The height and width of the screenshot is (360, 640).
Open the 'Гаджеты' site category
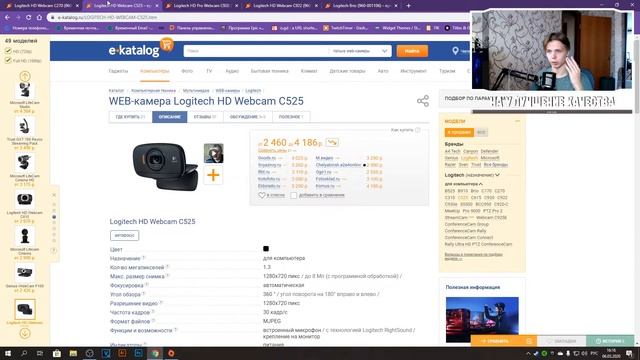click(118, 71)
